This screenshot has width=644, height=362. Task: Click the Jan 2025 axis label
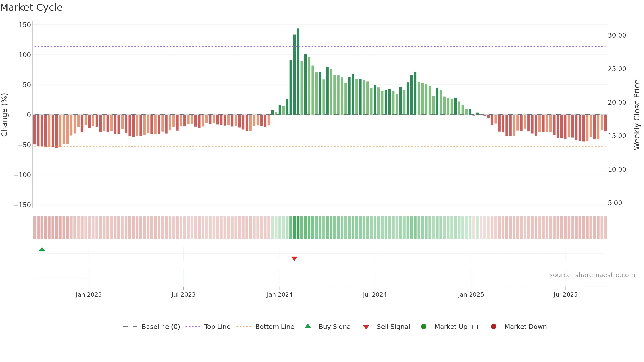(471, 295)
